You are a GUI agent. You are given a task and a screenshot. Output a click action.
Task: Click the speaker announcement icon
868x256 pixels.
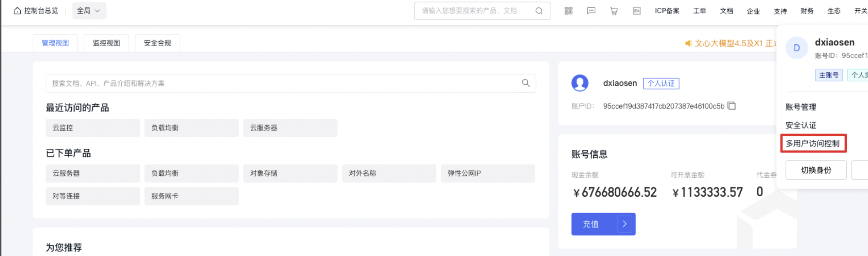pos(688,43)
